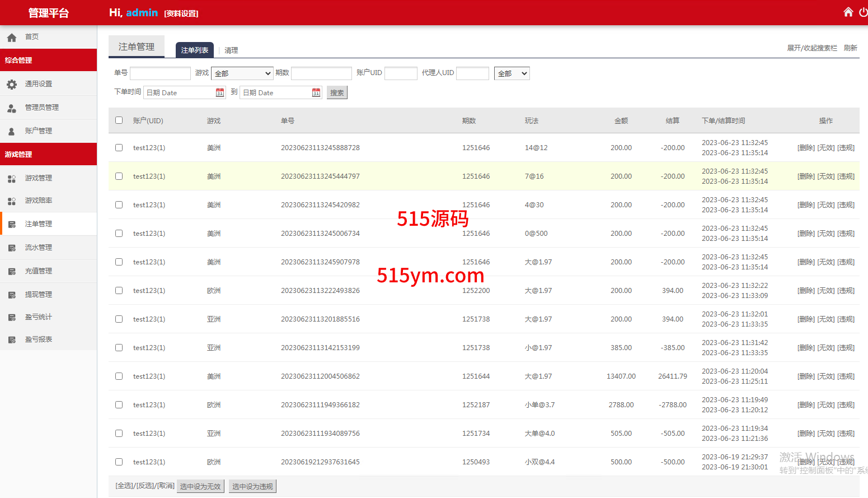The width and height of the screenshot is (868, 498).
Task: Click the 游戏管理 sidebar icon
Action: coord(12,178)
